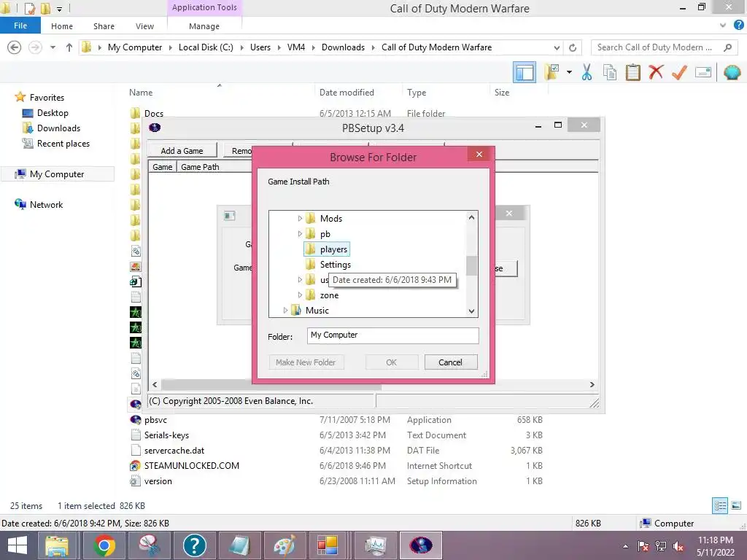Go up one folder level
This screenshot has height=560, width=747.
pos(69,47)
